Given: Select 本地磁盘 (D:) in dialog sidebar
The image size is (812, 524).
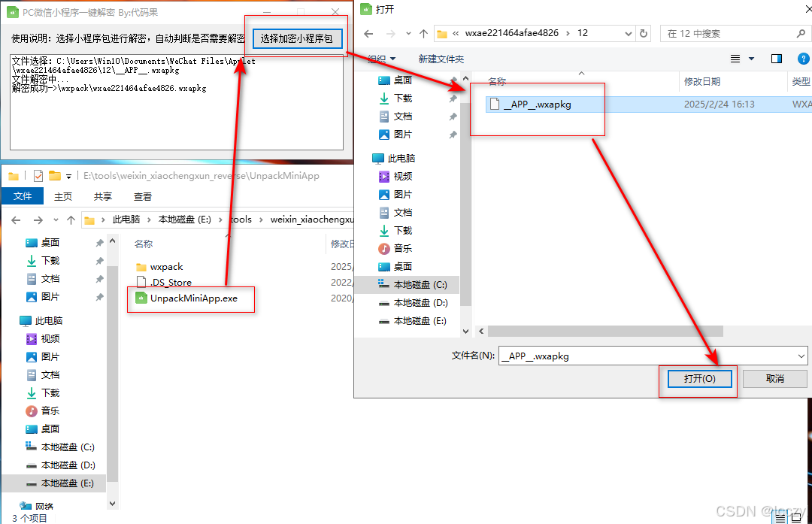Looking at the screenshot, I should pos(420,303).
